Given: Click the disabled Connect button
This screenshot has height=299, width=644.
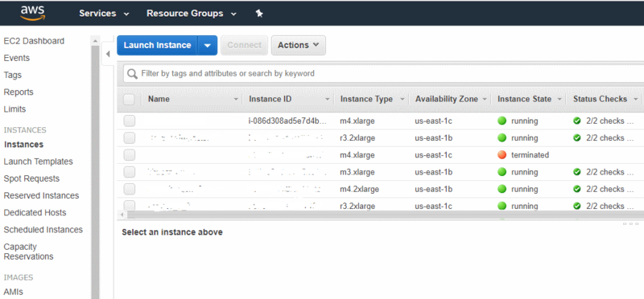Looking at the screenshot, I should point(245,45).
